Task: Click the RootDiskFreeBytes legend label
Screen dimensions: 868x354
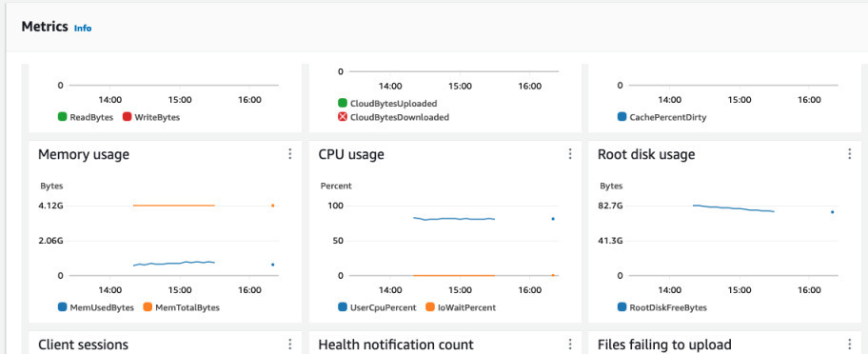Action: (x=668, y=307)
